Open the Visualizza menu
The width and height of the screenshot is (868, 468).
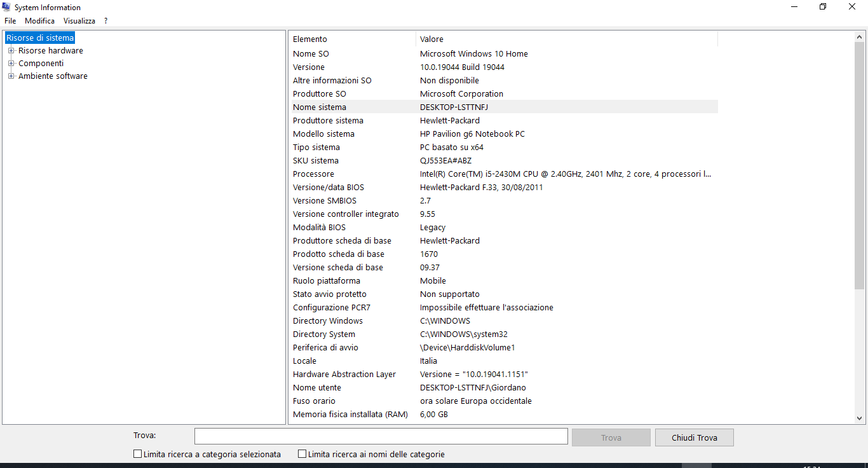79,21
